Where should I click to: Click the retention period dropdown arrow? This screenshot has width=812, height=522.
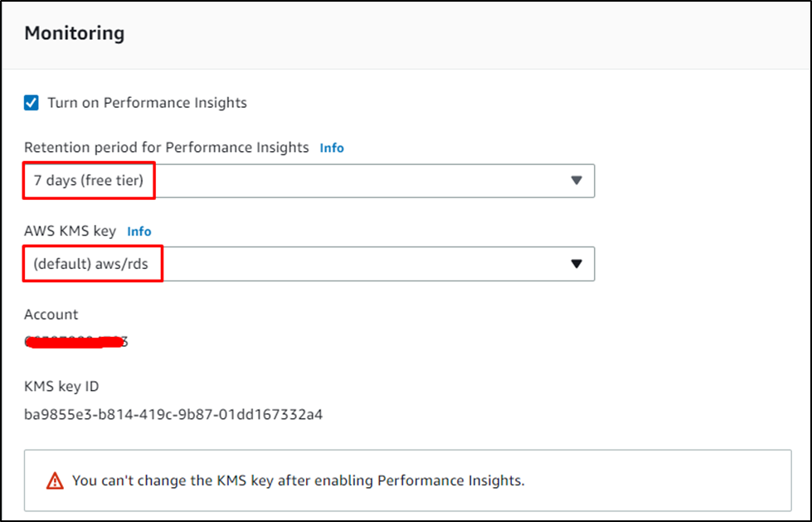(576, 180)
